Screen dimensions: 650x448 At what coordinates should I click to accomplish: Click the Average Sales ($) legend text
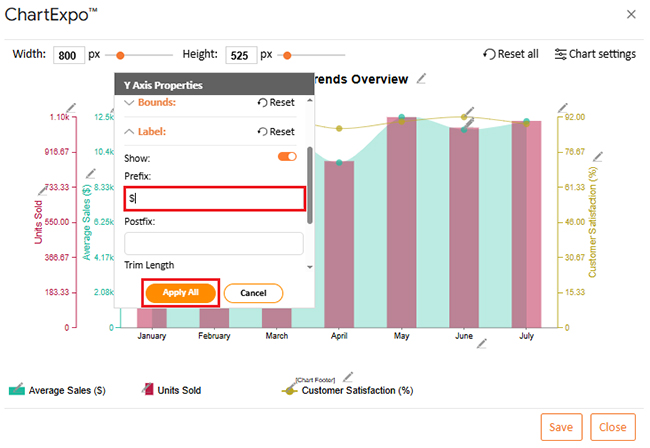pos(67,390)
